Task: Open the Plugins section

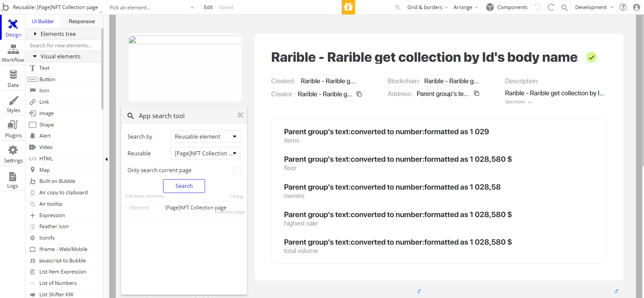Action: click(13, 129)
